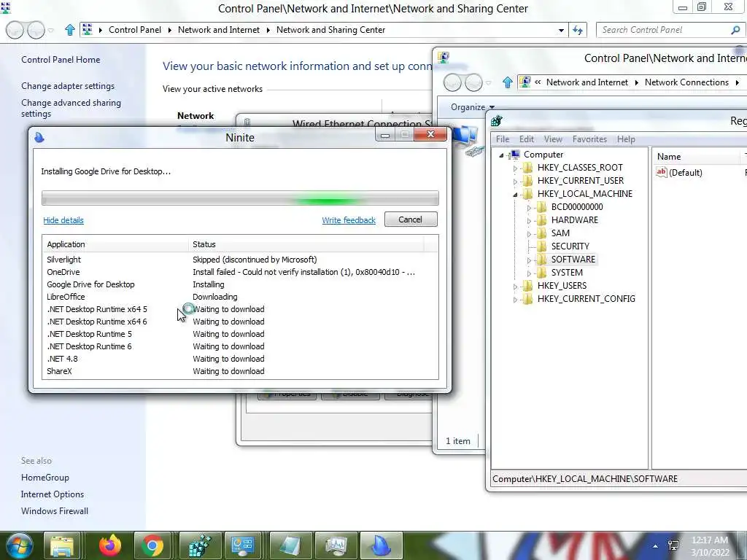
Task: Open Resource Monitor taskbar icon
Action: coord(336,545)
